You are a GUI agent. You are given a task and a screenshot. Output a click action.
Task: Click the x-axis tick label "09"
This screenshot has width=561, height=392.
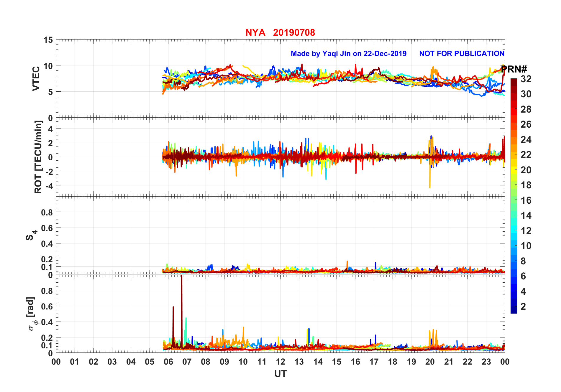click(x=224, y=362)
